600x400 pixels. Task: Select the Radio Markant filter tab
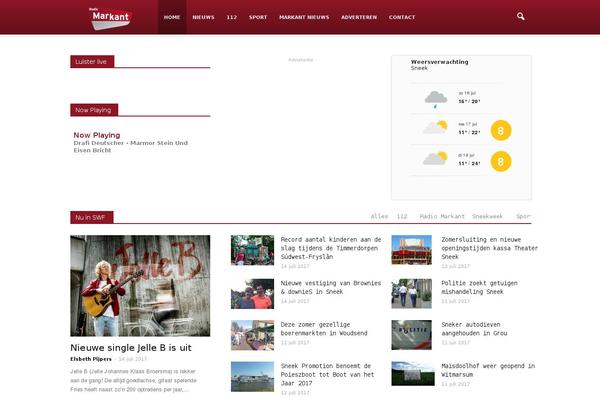(442, 216)
